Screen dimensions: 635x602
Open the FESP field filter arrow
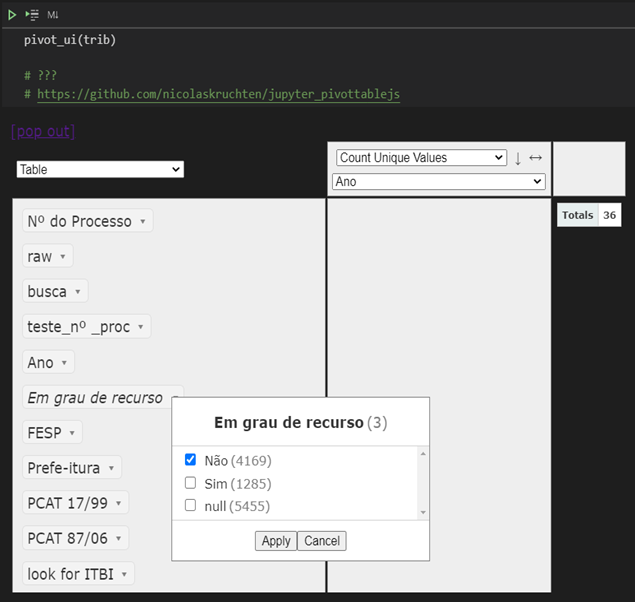[x=72, y=433]
